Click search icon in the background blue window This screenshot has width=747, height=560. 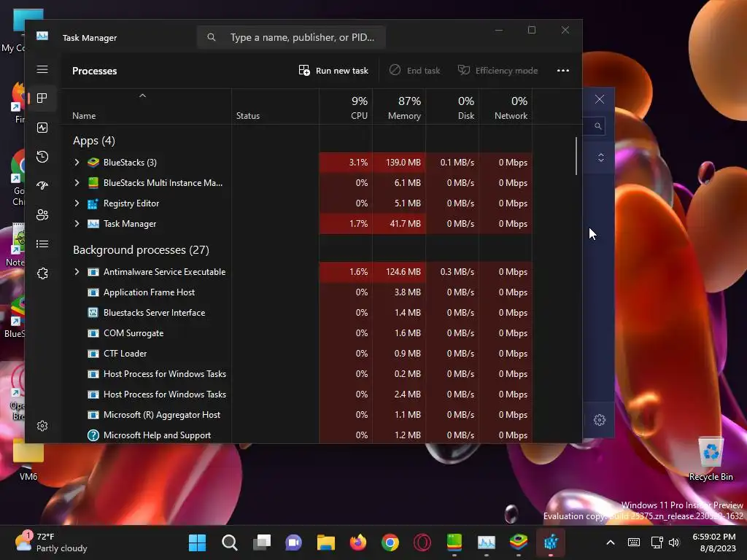coord(598,126)
